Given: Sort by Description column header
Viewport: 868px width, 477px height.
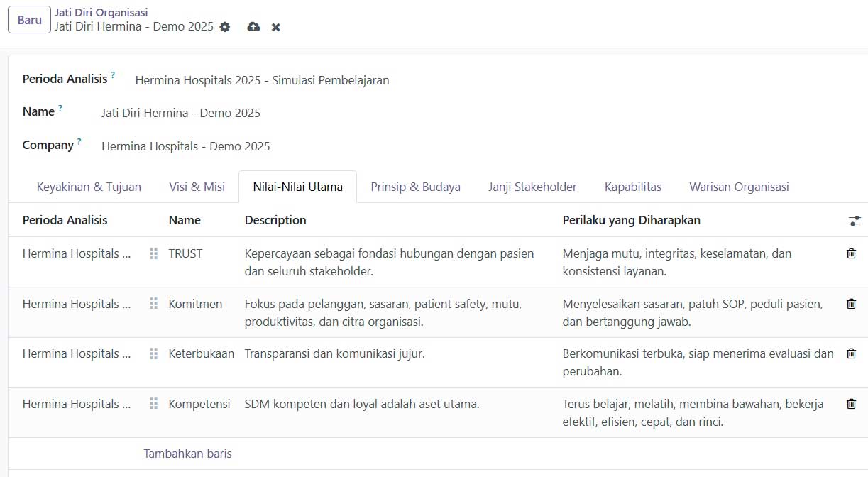Looking at the screenshot, I should (x=275, y=220).
